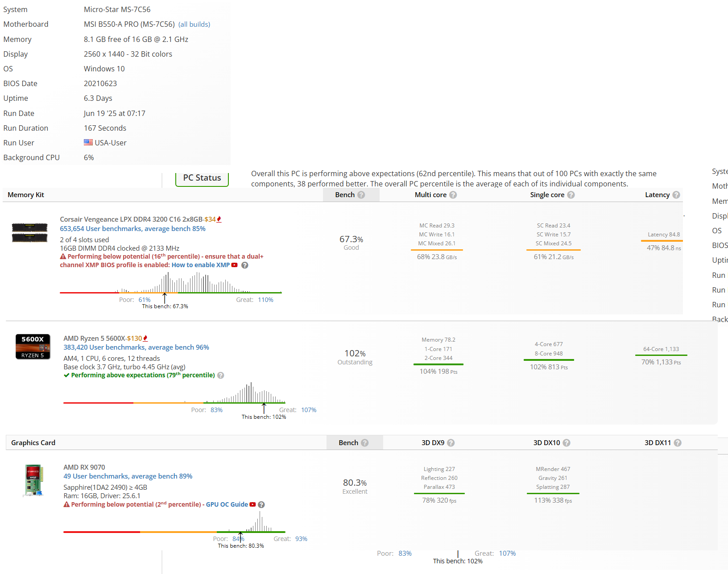The height and width of the screenshot is (574, 728).
Task: Click the GPU Great 93% value
Action: (301, 539)
